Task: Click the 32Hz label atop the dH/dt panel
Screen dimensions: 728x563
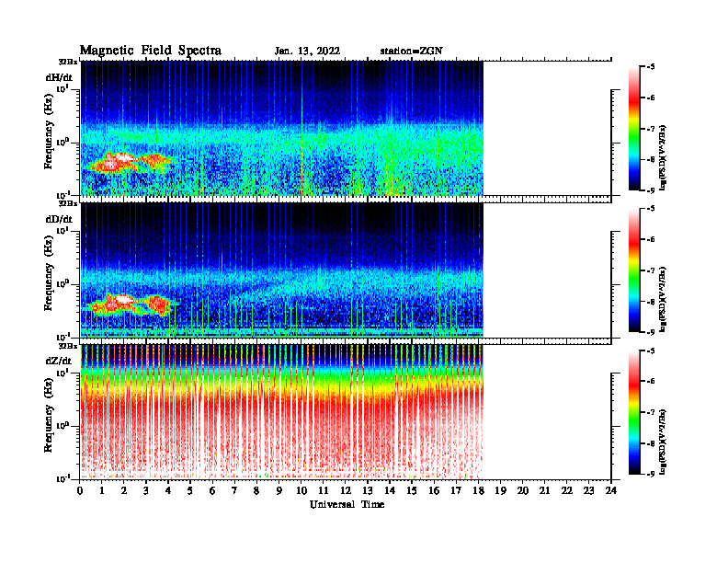Action: pos(68,62)
